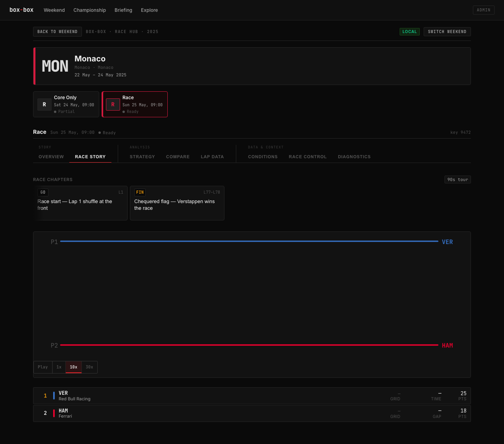The height and width of the screenshot is (444, 504).
Task: Select the Core Only session card
Action: tap(66, 104)
